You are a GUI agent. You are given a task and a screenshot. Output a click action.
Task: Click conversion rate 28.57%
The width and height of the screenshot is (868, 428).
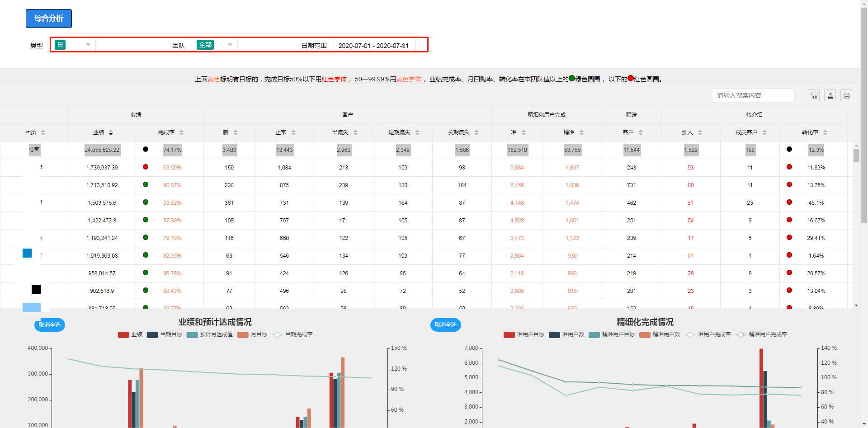point(816,273)
